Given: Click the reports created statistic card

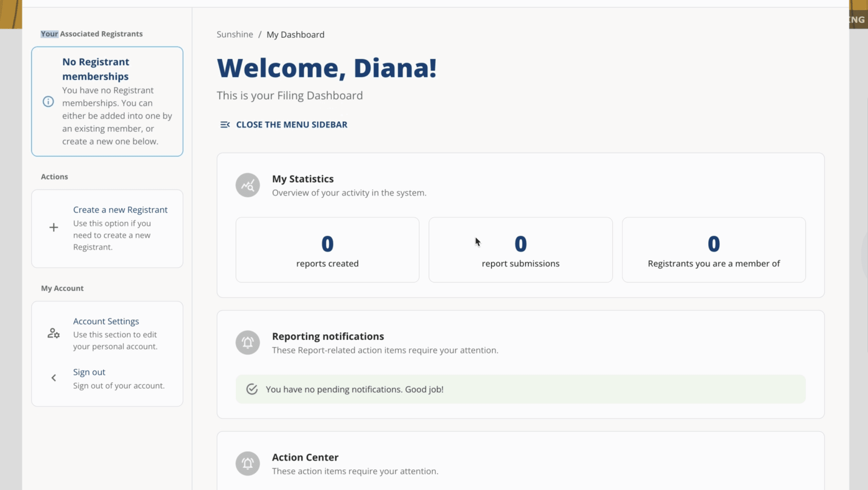Looking at the screenshot, I should click(x=327, y=250).
